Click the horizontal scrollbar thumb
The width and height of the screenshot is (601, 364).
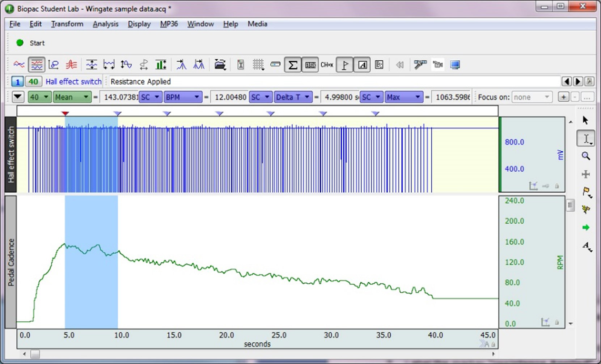(35, 354)
